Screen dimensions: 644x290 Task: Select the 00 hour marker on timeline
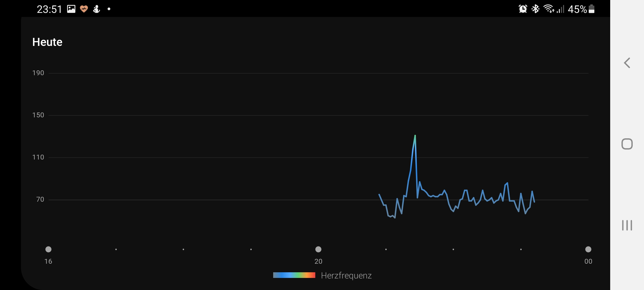click(x=588, y=249)
